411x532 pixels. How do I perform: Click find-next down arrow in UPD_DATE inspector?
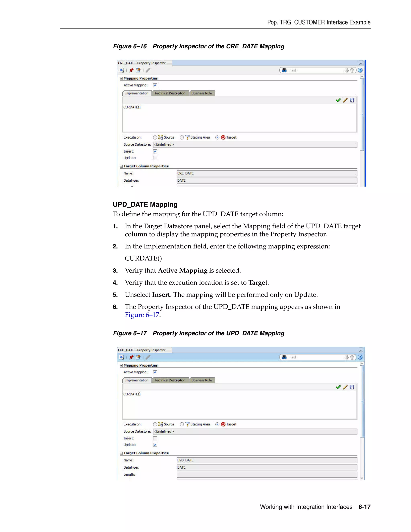coord(347,357)
